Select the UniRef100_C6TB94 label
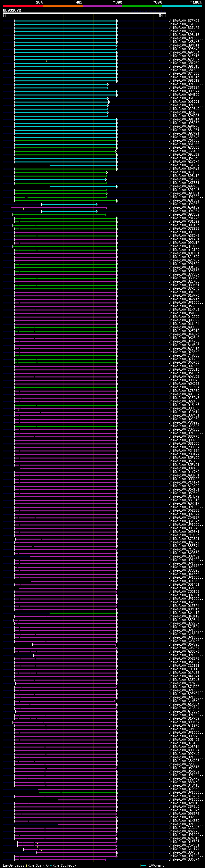 pos(184,87)
